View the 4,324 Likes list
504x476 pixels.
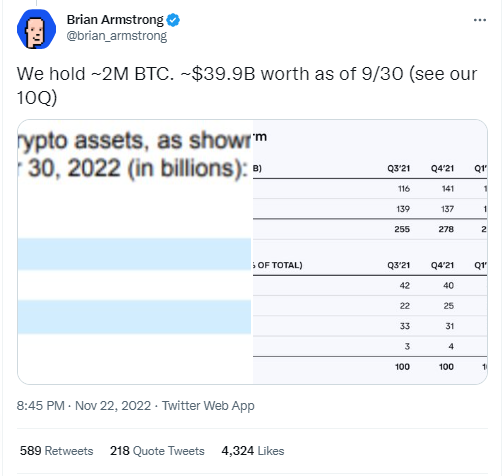click(x=253, y=451)
